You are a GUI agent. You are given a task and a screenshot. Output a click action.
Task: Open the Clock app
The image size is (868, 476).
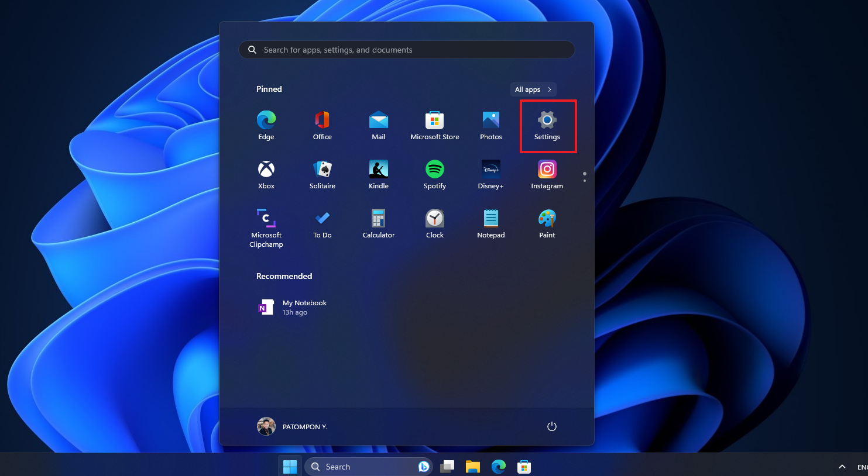tap(435, 223)
